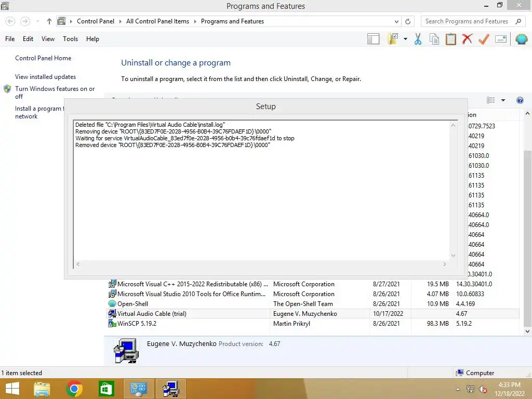The width and height of the screenshot is (532, 399).
Task: Click All Control Panel Items breadcrumb
Action: click(157, 21)
